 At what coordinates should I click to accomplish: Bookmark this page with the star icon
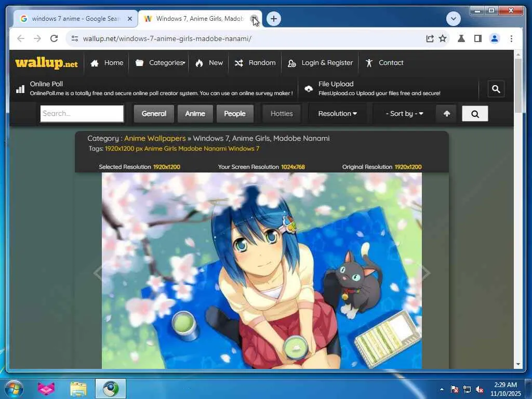tap(443, 38)
